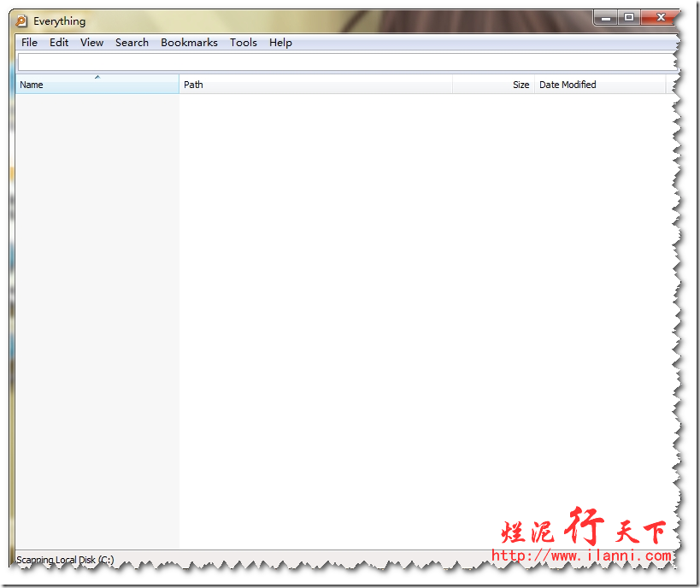Image resolution: width=700 pixels, height=588 pixels.
Task: Open the File menu
Action: (30, 43)
